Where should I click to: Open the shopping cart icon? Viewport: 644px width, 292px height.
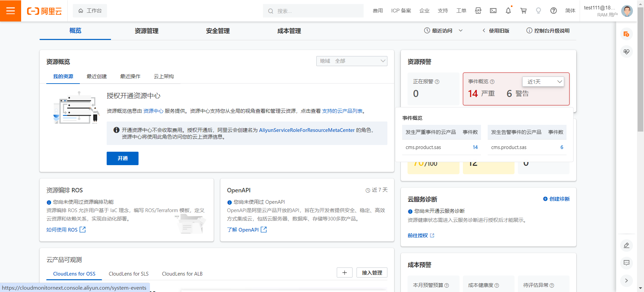(523, 11)
